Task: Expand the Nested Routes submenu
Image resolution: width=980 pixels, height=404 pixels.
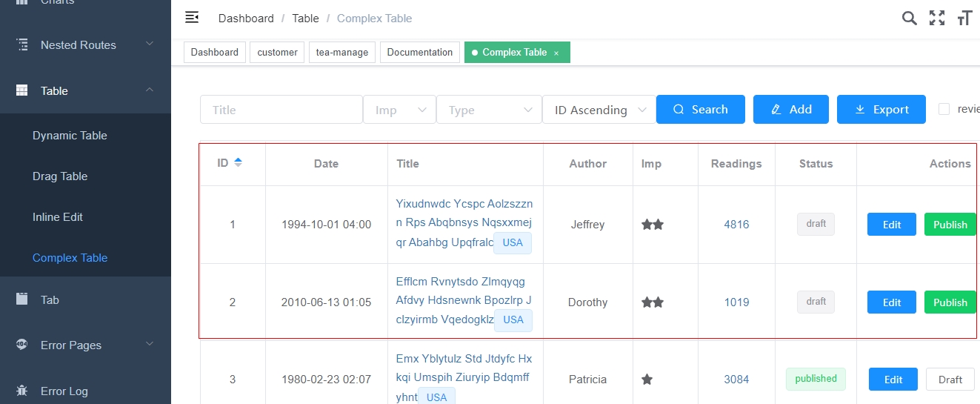Action: click(150, 44)
